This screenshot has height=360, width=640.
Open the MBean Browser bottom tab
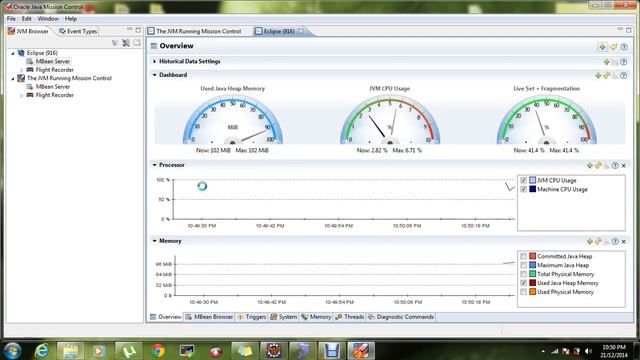tap(209, 317)
